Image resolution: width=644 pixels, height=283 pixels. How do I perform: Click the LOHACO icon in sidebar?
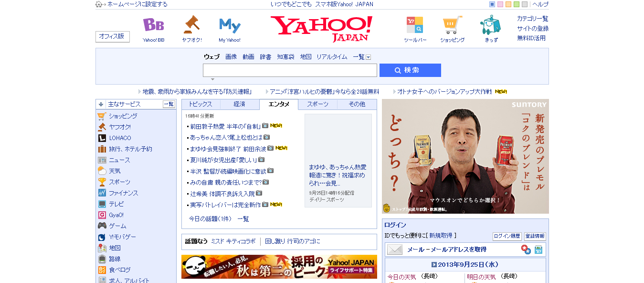102,138
